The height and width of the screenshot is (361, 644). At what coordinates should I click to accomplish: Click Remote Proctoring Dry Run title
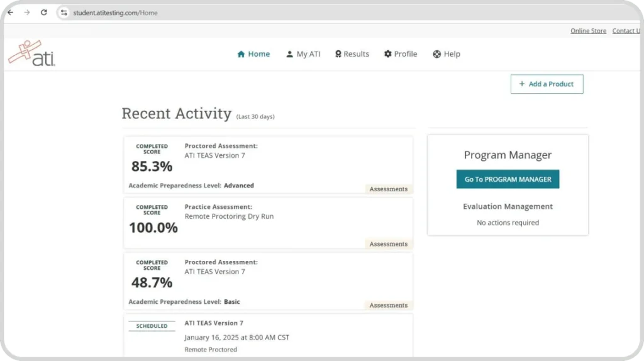pyautogui.click(x=229, y=216)
